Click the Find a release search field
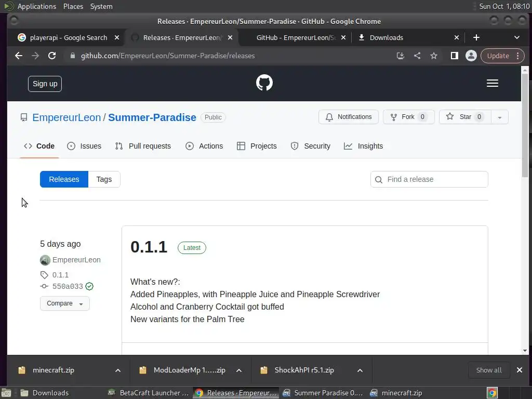Image resolution: width=532 pixels, height=399 pixels. [x=429, y=179]
